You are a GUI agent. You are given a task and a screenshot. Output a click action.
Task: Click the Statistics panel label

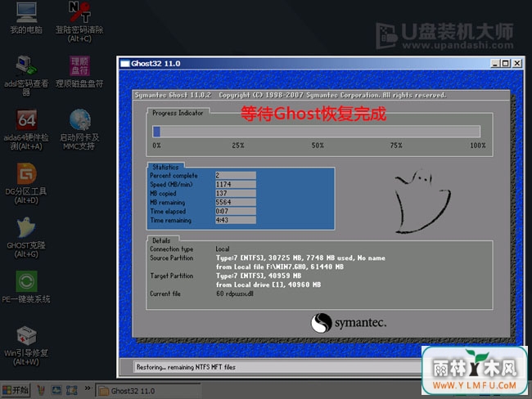pyautogui.click(x=165, y=167)
